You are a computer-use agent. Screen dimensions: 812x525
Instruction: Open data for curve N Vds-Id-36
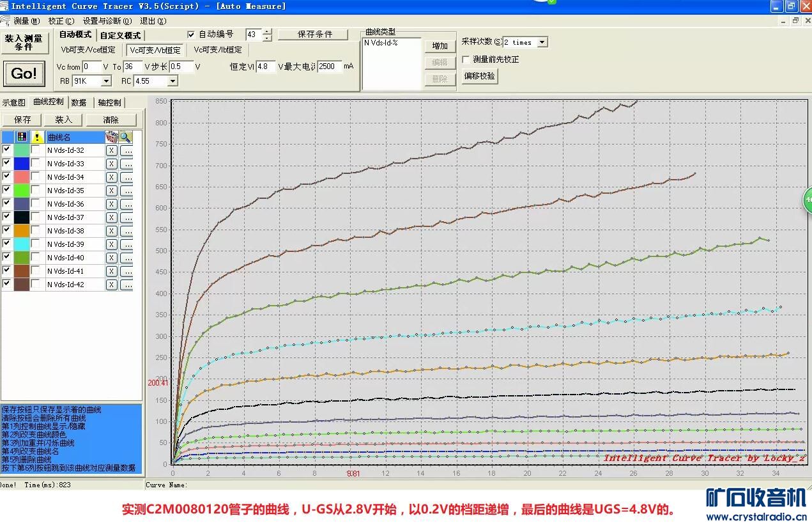tap(126, 204)
